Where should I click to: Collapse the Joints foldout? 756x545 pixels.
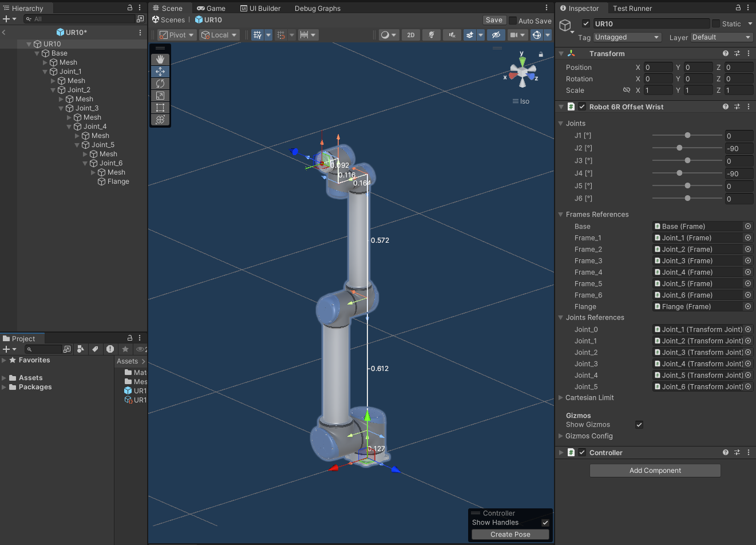(560, 124)
